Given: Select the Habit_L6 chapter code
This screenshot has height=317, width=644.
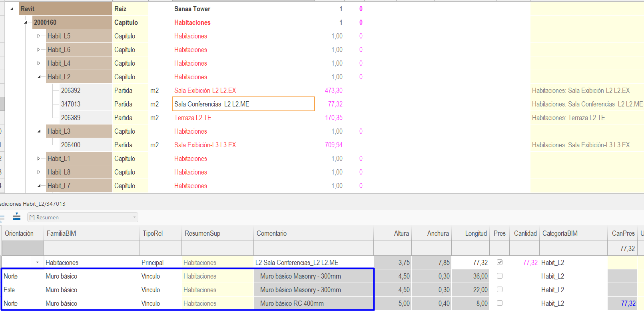Looking at the screenshot, I should pyautogui.click(x=79, y=50).
